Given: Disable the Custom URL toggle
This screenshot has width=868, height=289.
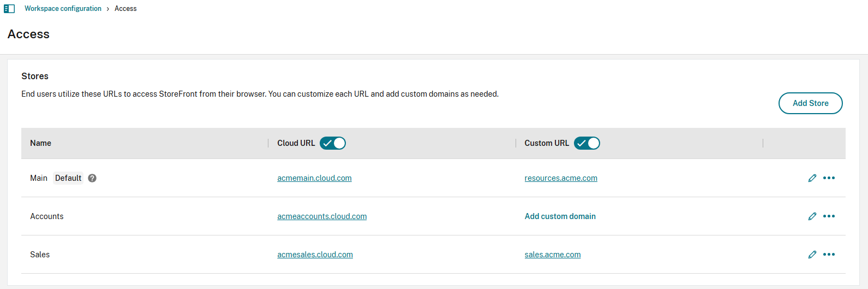Looking at the screenshot, I should (x=587, y=143).
